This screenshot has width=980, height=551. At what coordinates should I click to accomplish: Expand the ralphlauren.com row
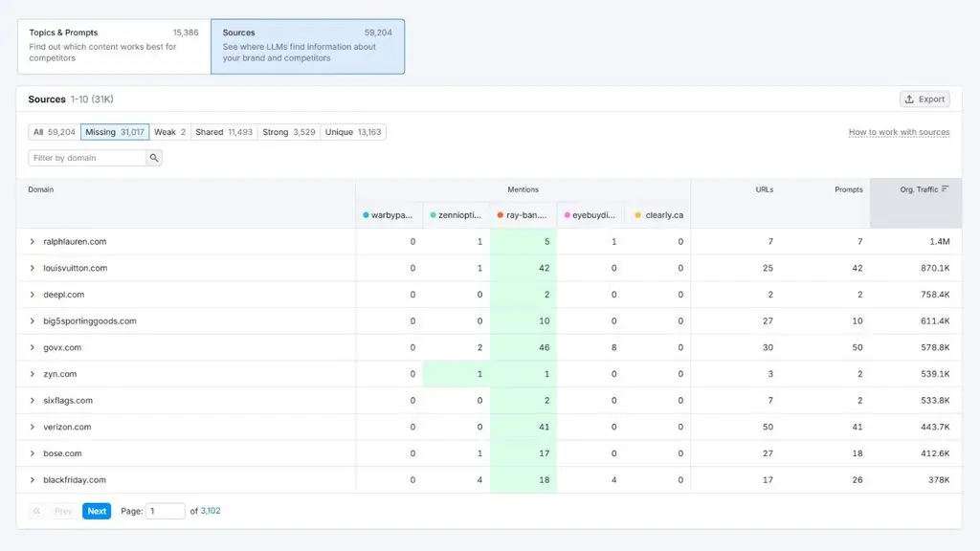tap(33, 242)
